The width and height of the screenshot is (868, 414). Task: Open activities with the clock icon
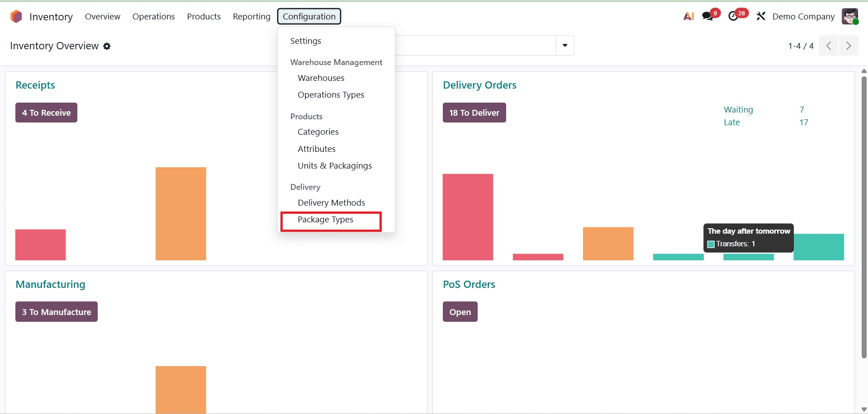click(734, 15)
